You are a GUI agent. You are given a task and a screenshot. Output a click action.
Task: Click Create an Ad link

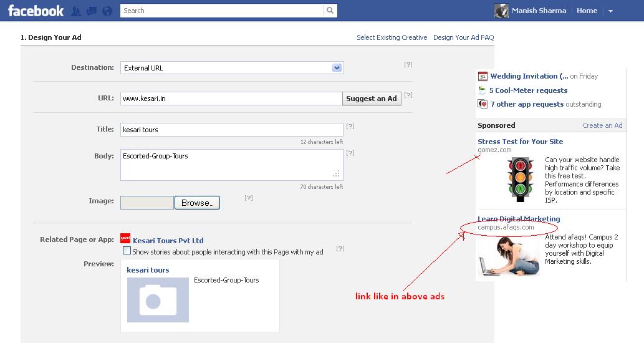(602, 126)
